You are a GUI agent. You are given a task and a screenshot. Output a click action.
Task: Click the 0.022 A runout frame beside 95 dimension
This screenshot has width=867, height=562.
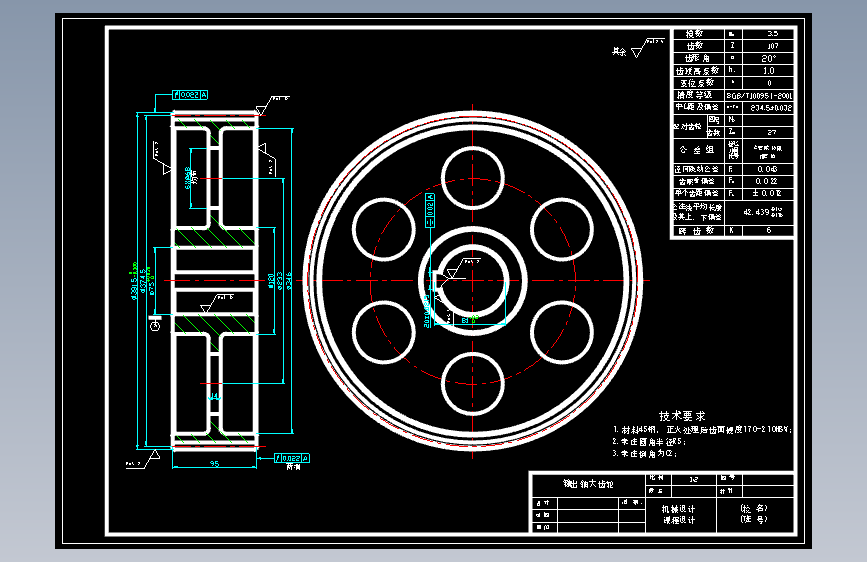point(291,458)
